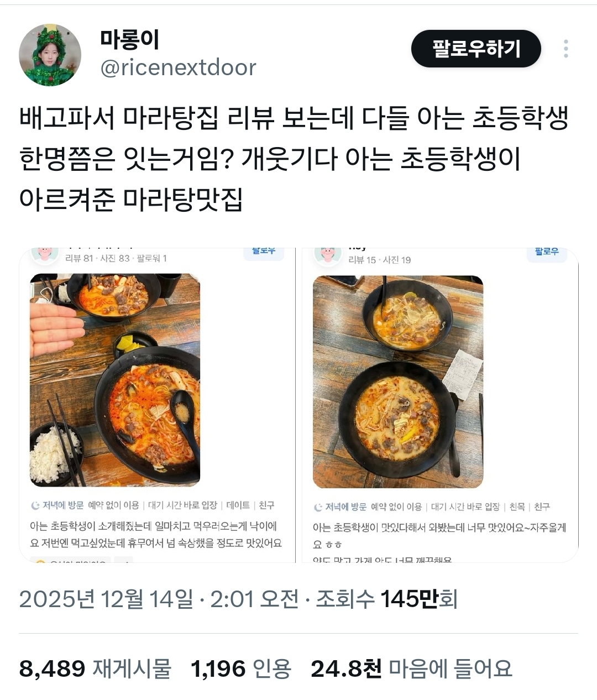Click left review text about 초등학생
This screenshot has width=597, height=700.
coord(156,535)
